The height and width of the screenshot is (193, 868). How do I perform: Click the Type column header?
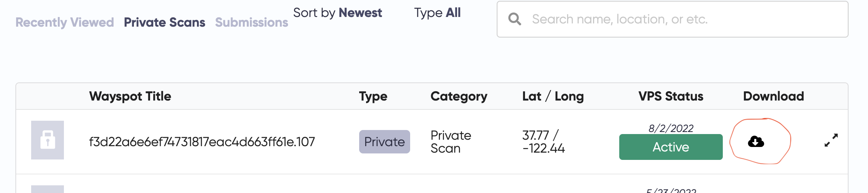373,96
